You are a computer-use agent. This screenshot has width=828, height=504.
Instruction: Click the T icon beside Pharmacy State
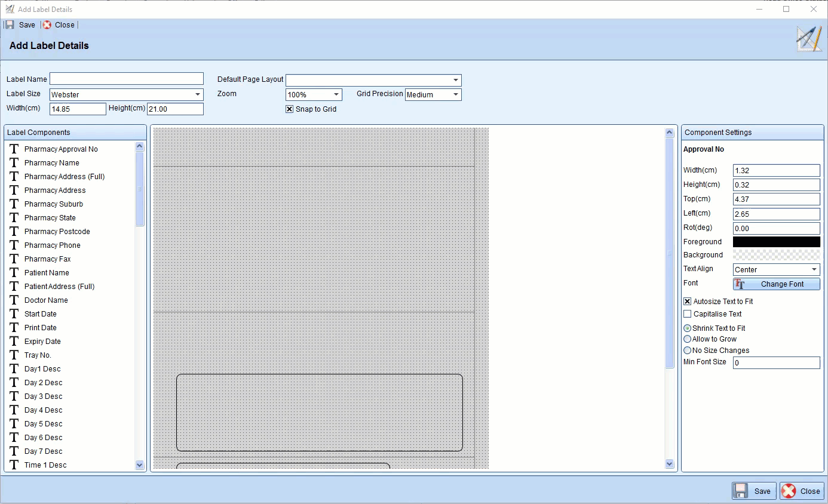(14, 217)
